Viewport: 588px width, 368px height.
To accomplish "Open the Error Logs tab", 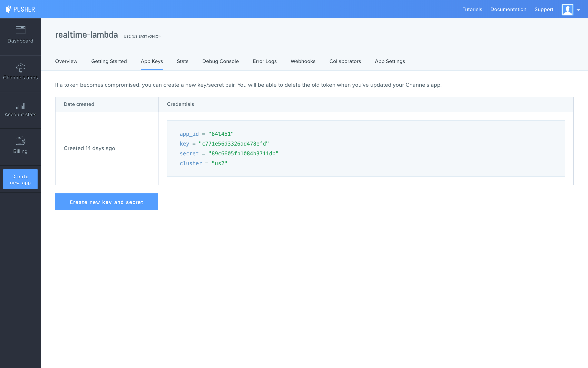I will pos(265,61).
